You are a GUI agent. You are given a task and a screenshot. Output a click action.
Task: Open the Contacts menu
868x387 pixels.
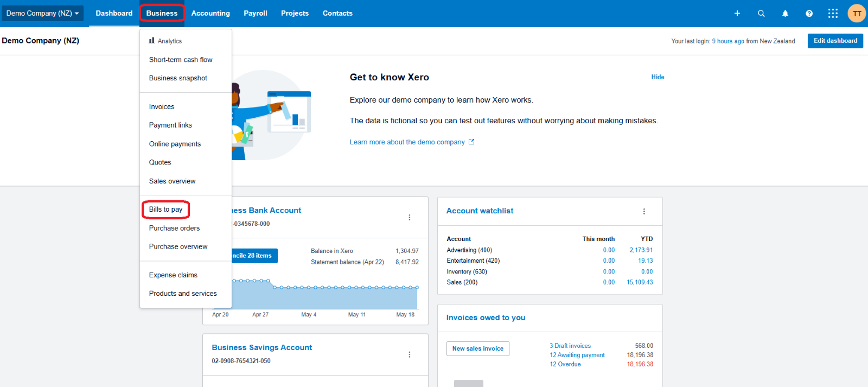click(337, 14)
